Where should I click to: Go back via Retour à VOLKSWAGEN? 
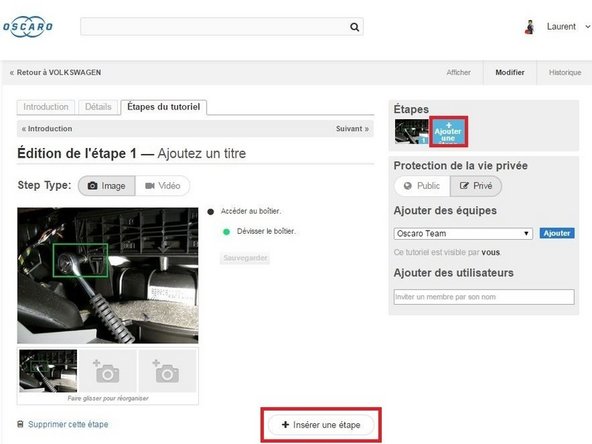click(x=55, y=72)
